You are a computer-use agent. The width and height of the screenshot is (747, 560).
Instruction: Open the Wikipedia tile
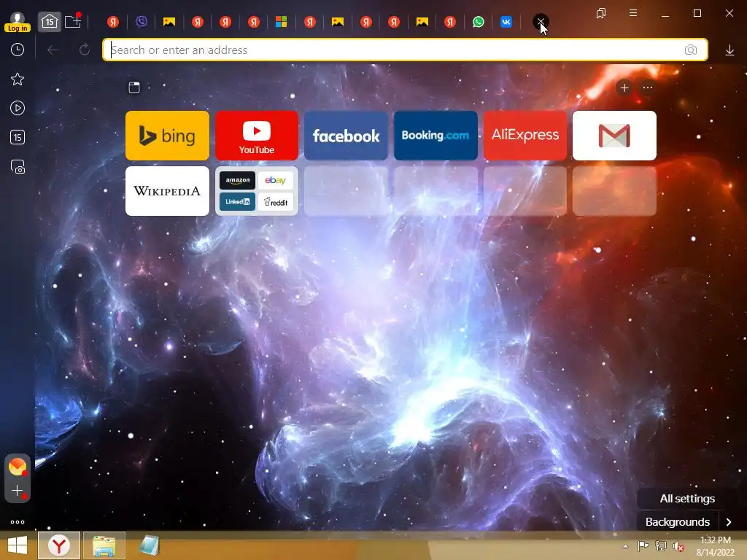click(x=167, y=191)
